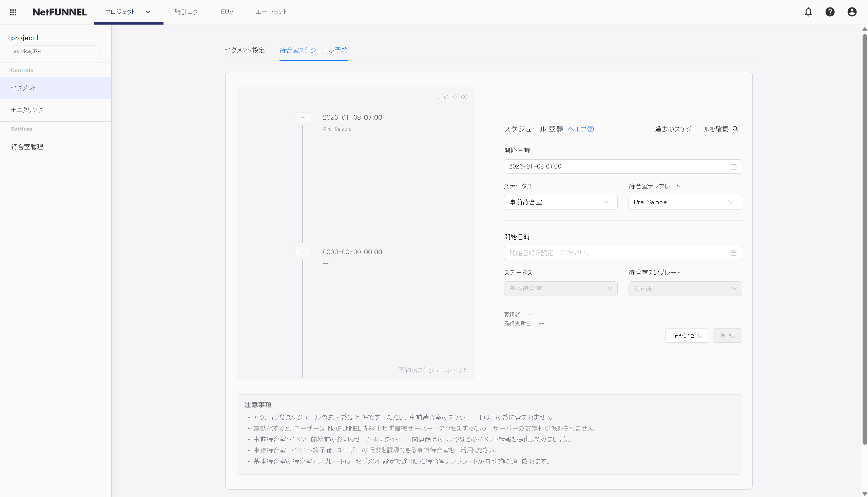Select 待合室管理 in the sidebar
The image size is (868, 497).
click(27, 146)
